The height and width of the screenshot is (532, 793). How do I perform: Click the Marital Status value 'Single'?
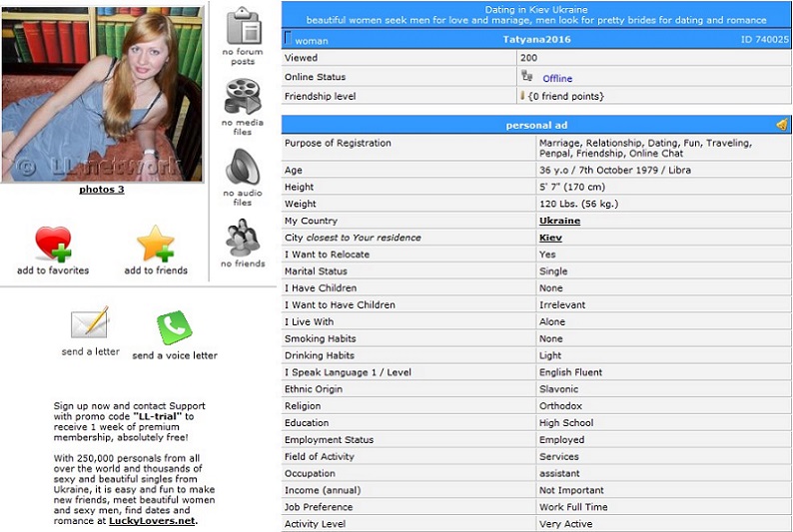click(553, 271)
